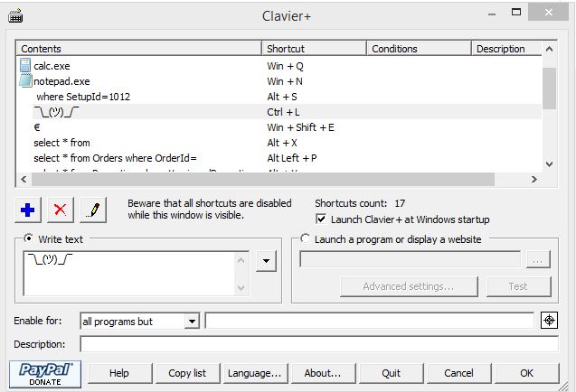Select the € row in the list
This screenshot has width=576, height=392.
pos(279,127)
